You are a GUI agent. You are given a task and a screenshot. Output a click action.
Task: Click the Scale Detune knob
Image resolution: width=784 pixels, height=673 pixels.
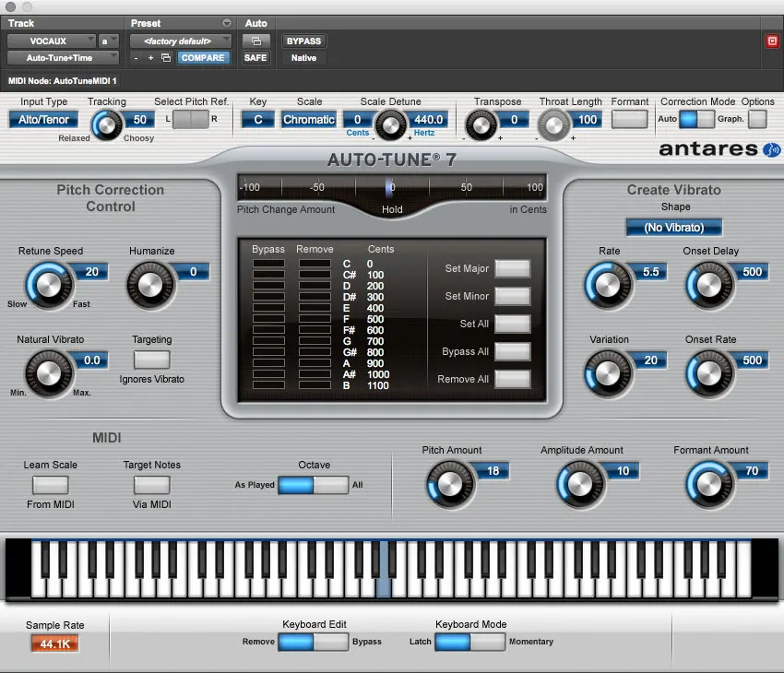pyautogui.click(x=390, y=124)
